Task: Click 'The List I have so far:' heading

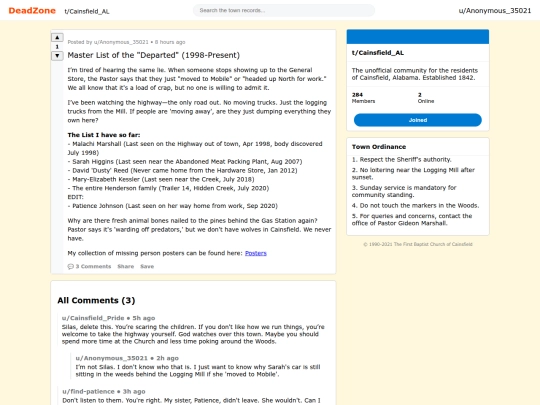Action: (x=104, y=135)
